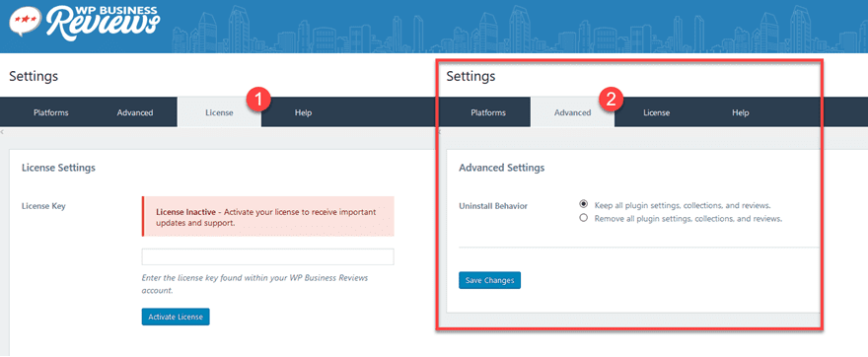Select License tab in left Settings panel
Viewport: 868px width, 357px height.
coord(219,112)
